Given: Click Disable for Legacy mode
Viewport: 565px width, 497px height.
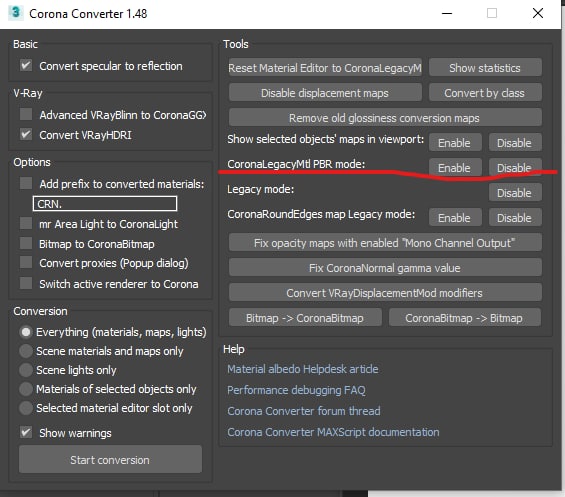Looking at the screenshot, I should click(515, 192).
